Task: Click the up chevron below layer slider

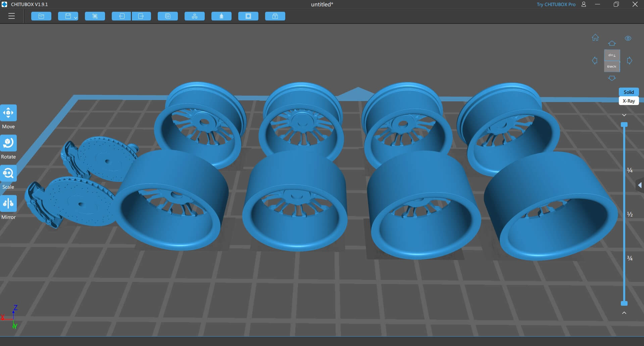Action: click(624, 313)
